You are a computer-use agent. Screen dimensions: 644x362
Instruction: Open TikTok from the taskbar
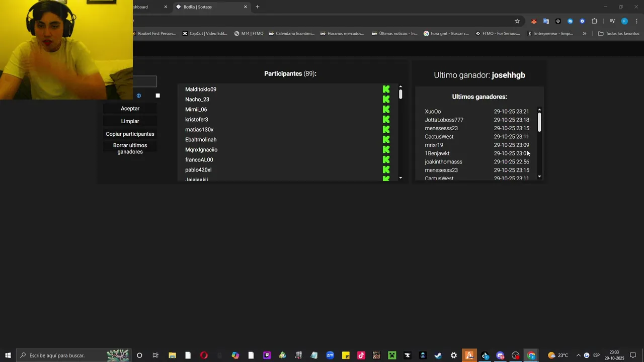coord(361,355)
